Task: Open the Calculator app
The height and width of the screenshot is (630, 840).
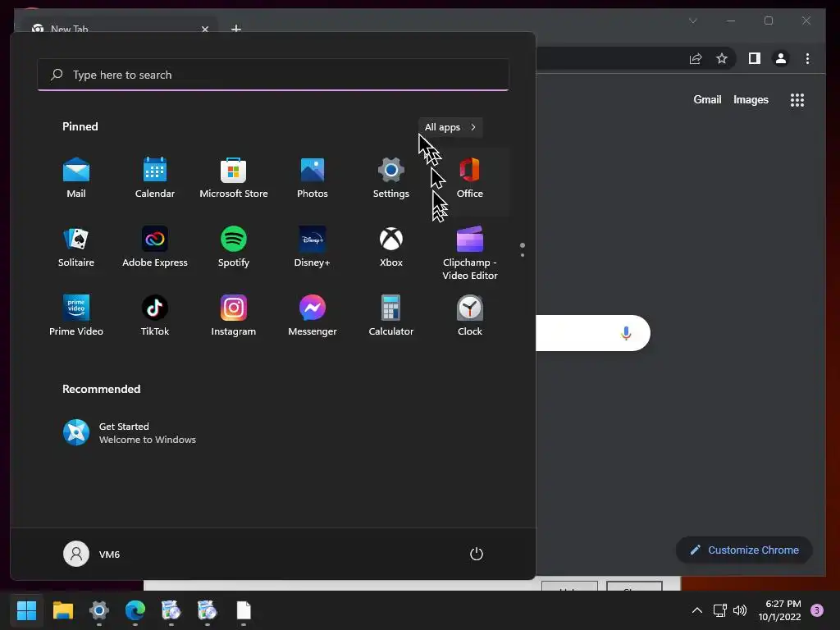Action: pos(391,316)
